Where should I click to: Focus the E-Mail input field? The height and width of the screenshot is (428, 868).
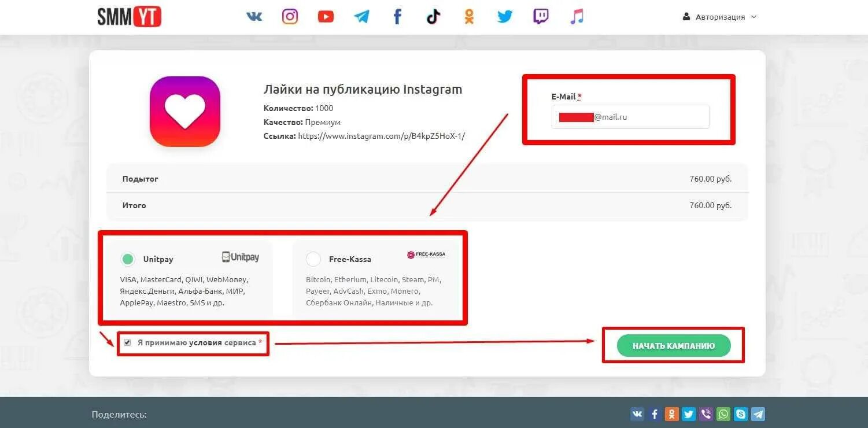click(x=630, y=117)
